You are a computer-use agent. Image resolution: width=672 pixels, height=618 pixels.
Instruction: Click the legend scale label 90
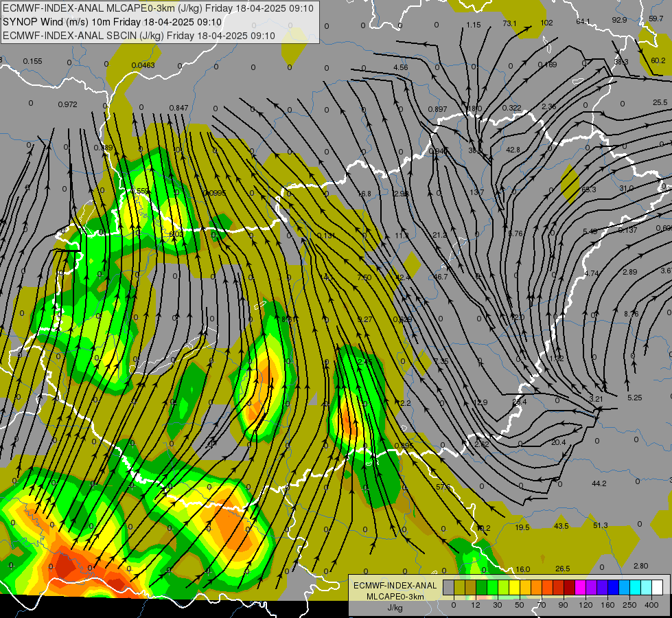click(x=563, y=605)
